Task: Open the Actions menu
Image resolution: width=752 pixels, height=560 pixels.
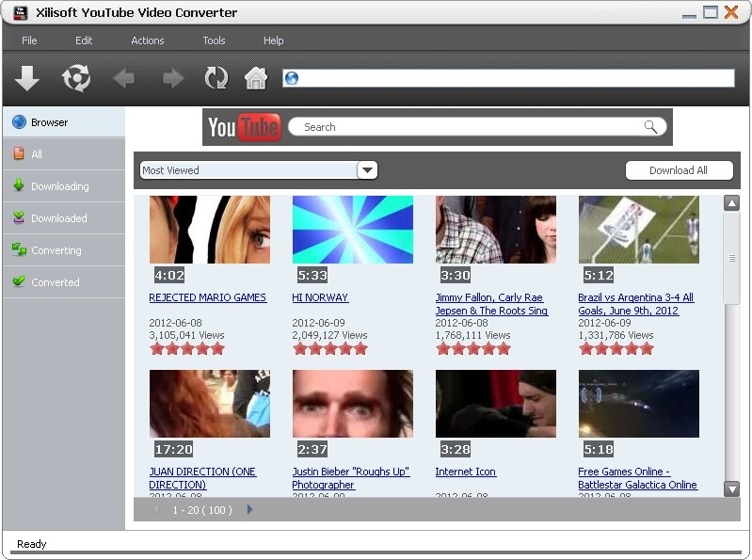Action: (148, 40)
